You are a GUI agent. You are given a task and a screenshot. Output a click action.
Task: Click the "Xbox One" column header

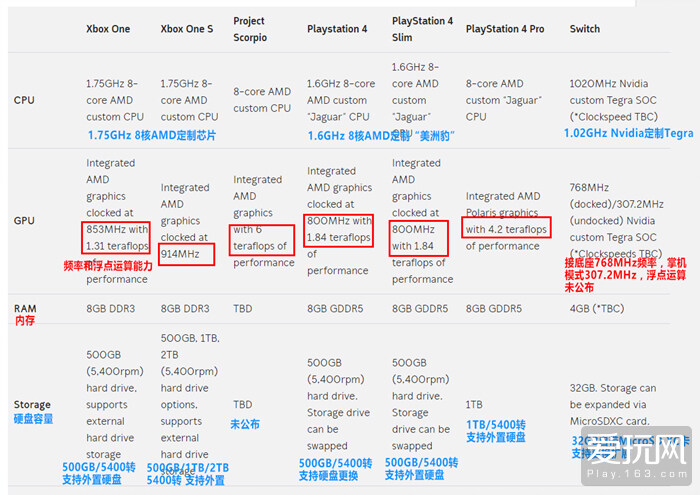(x=108, y=29)
